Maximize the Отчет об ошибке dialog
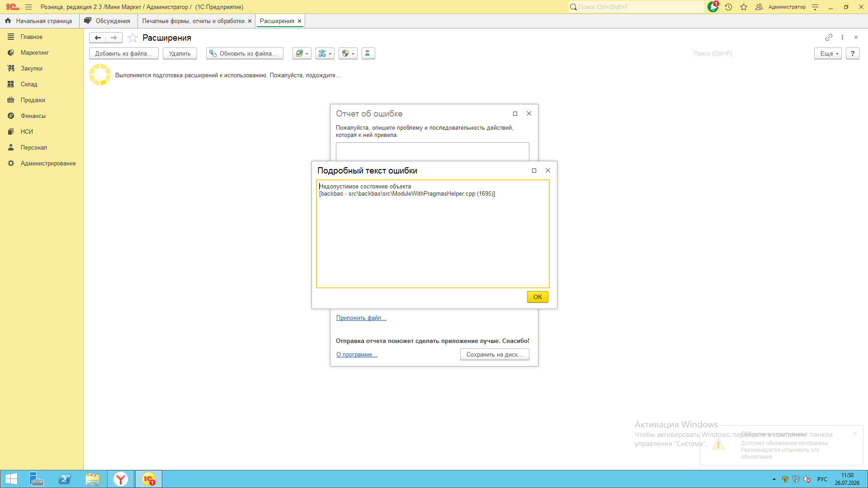 click(515, 113)
